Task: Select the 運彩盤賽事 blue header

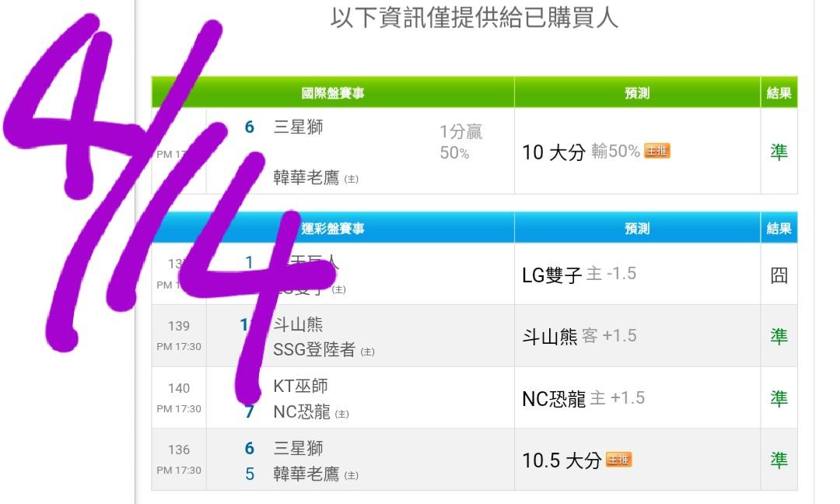Action: (333, 229)
